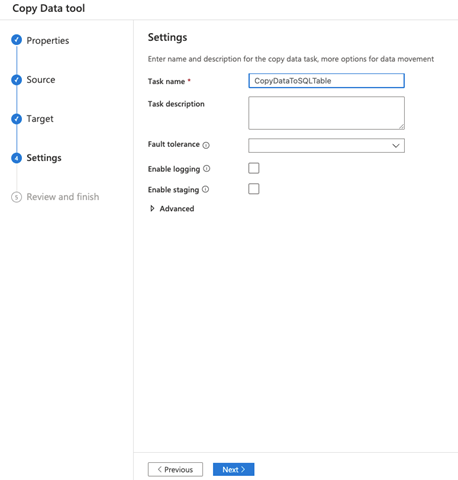Click the Enable logging info icon
This screenshot has width=458, height=480.
(x=207, y=169)
